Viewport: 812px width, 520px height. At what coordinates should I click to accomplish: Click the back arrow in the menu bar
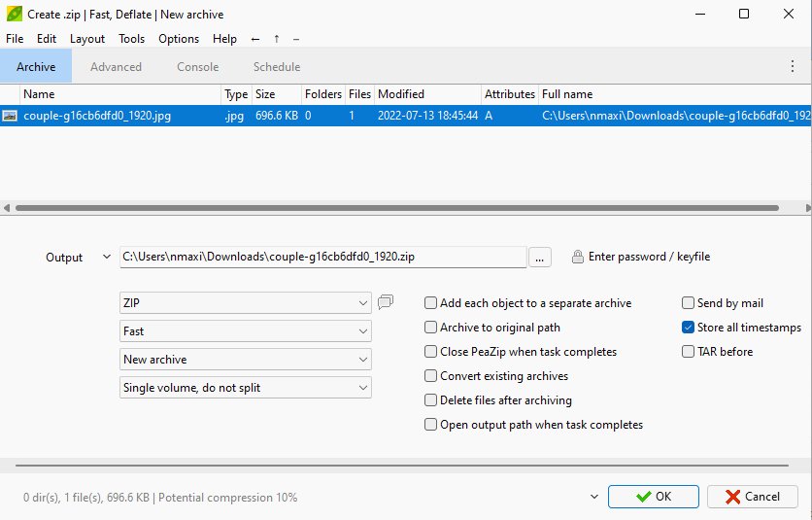[x=255, y=39]
